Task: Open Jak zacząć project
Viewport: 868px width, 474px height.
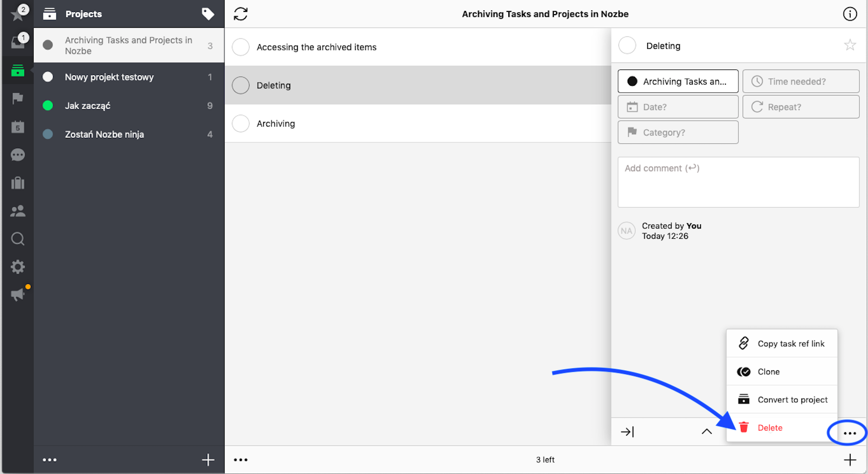Action: [x=129, y=106]
